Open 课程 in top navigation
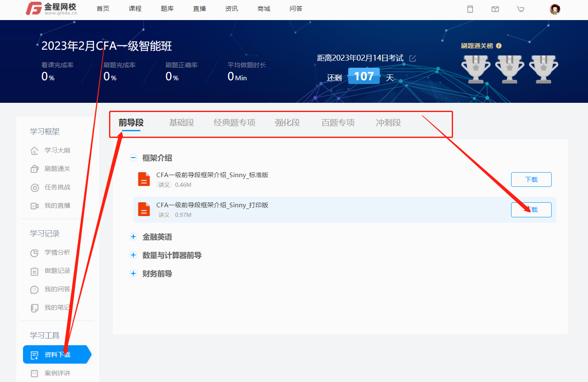This screenshot has height=382, width=588. [135, 9]
